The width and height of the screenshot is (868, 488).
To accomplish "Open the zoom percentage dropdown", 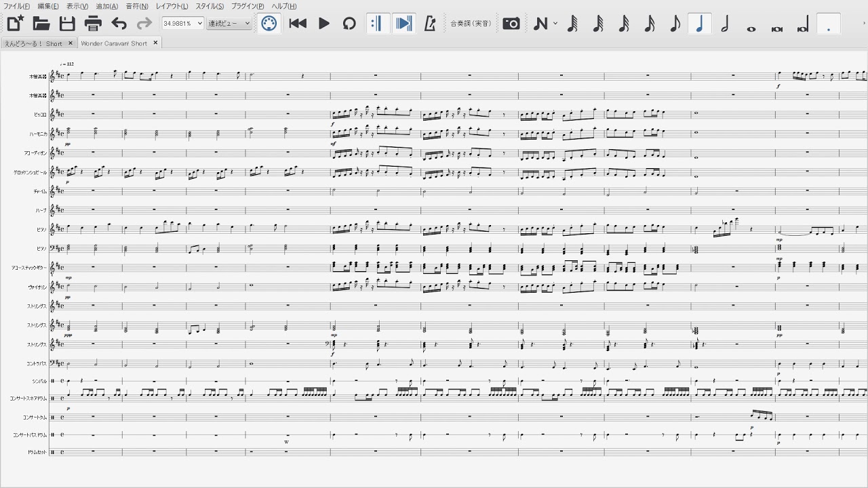I will pos(199,24).
